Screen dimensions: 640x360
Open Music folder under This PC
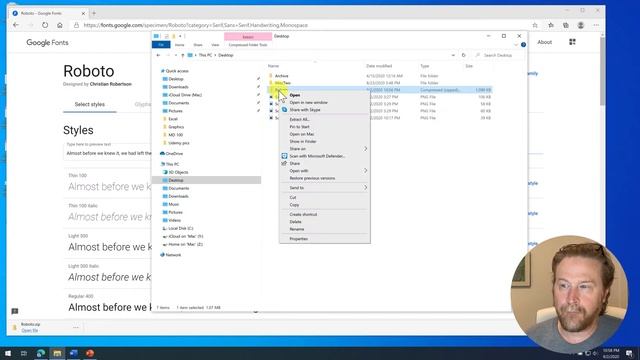(173, 204)
